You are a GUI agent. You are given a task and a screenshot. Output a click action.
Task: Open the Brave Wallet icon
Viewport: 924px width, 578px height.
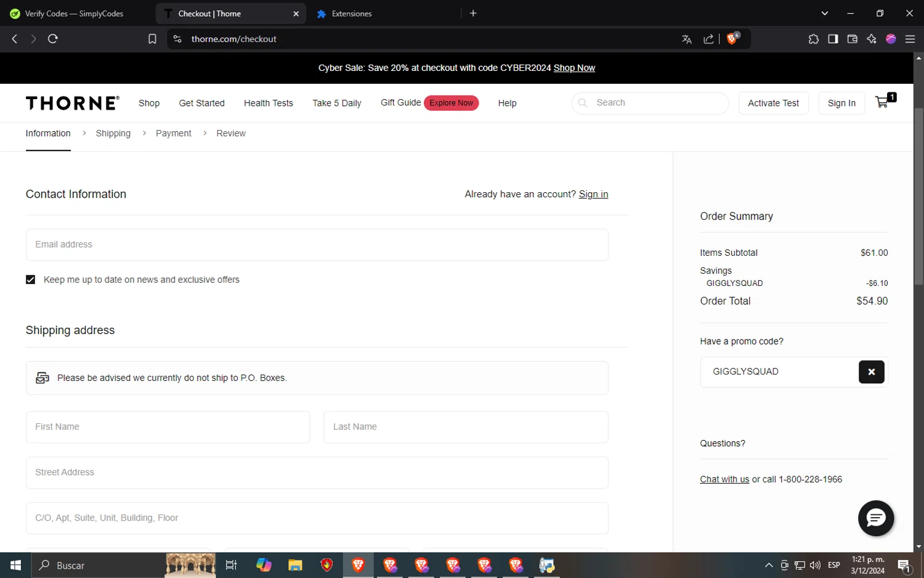(x=853, y=39)
